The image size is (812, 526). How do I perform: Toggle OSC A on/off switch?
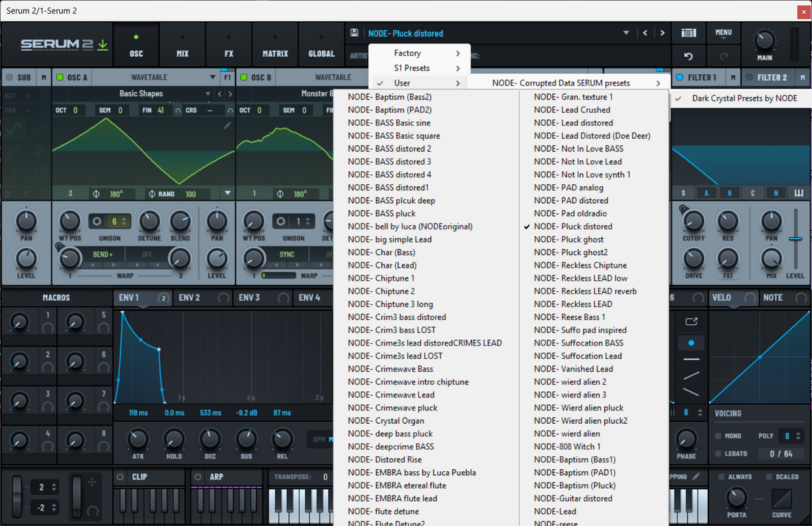(x=59, y=78)
